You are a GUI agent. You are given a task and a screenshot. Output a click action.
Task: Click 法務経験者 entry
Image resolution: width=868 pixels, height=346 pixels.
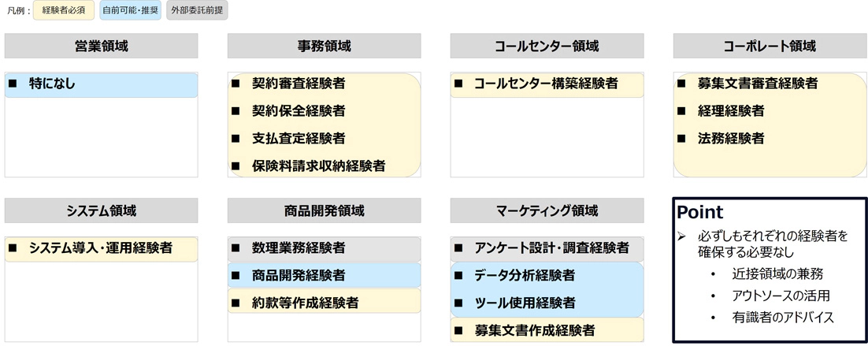click(x=731, y=139)
